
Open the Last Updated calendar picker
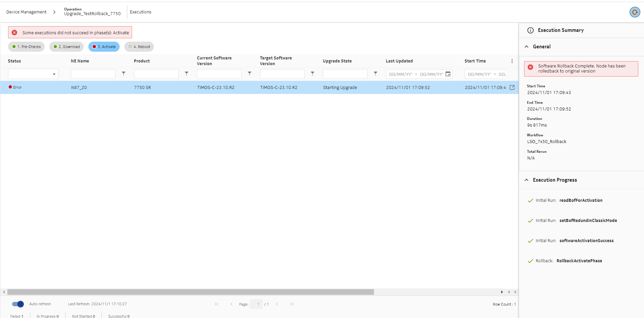448,74
